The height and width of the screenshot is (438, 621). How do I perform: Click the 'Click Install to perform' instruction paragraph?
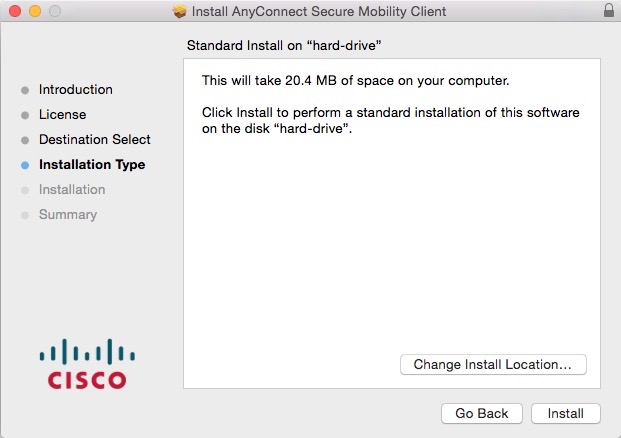(x=390, y=121)
